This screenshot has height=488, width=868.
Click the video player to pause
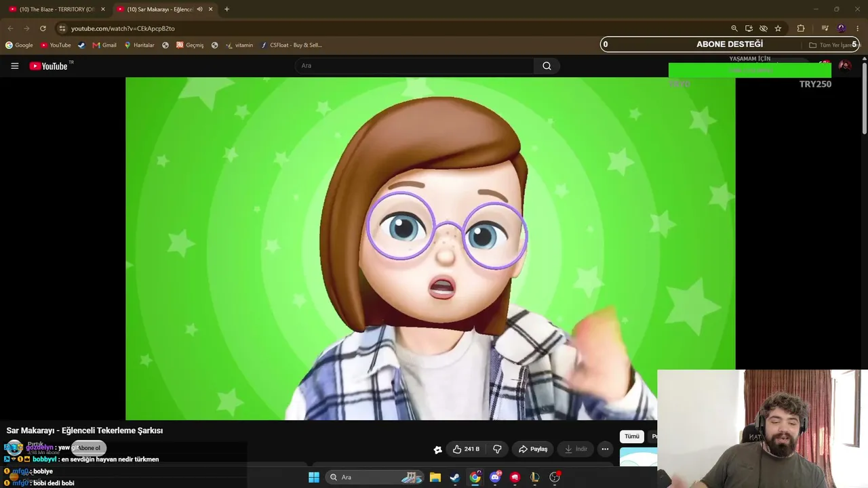click(x=430, y=248)
